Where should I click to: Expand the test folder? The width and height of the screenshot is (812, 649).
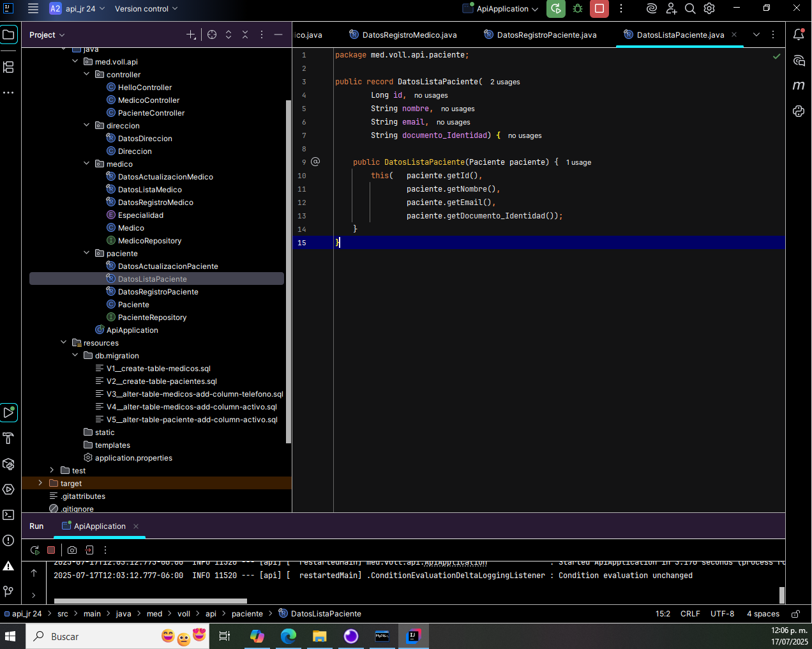[x=52, y=470]
